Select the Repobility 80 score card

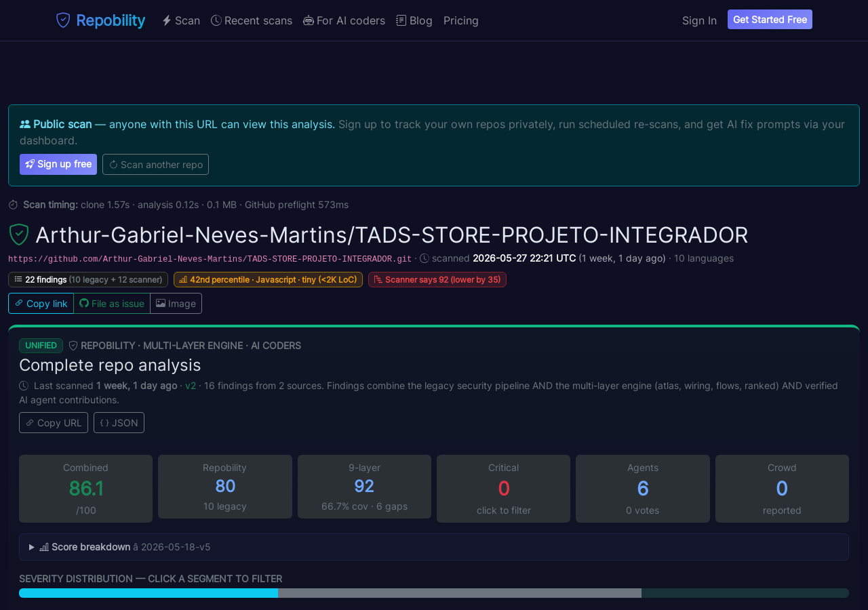(x=225, y=487)
